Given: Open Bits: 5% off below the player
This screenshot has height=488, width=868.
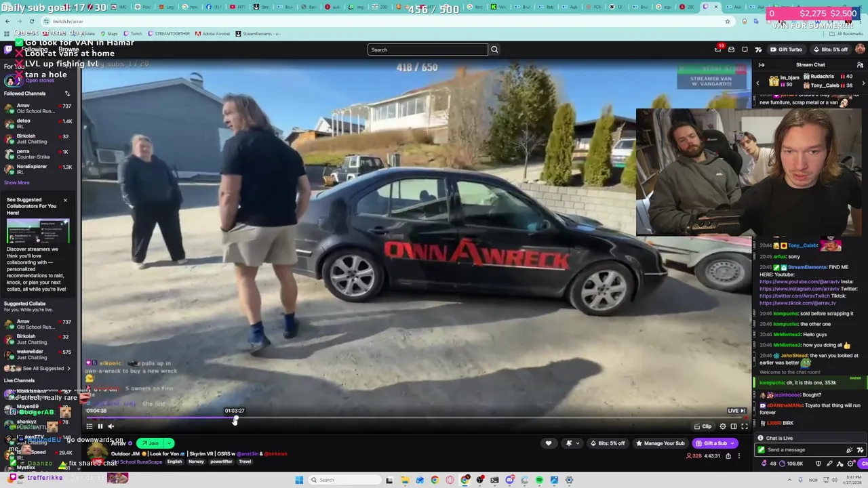Looking at the screenshot, I should pos(608,443).
